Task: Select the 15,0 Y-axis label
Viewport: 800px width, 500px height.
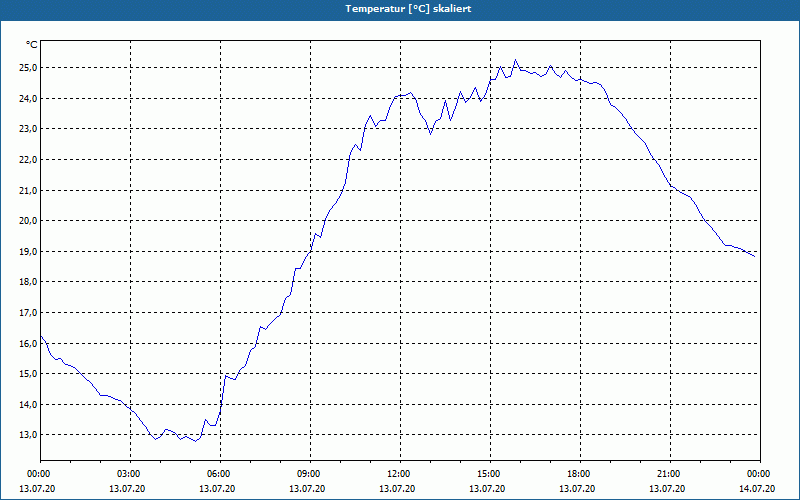Action: (x=28, y=374)
